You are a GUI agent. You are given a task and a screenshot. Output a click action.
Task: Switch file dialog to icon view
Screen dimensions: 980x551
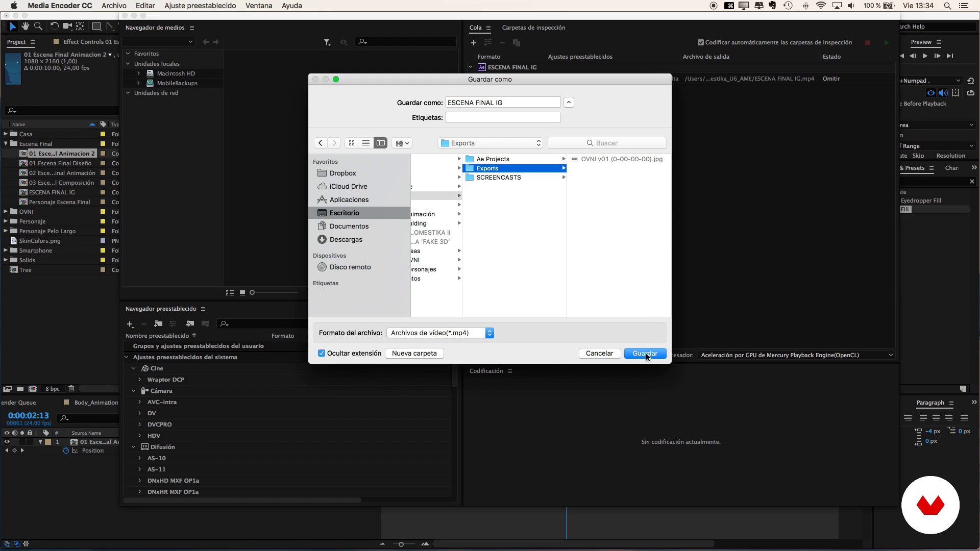352,143
